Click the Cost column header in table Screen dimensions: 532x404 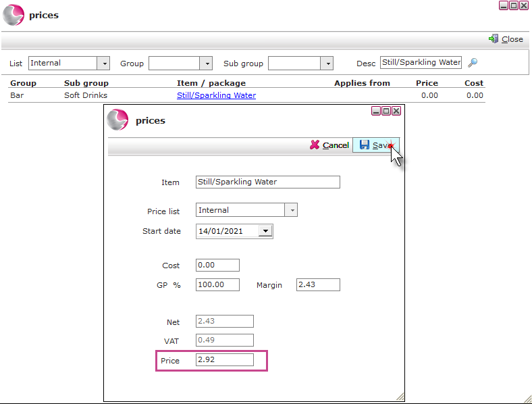[x=474, y=83]
